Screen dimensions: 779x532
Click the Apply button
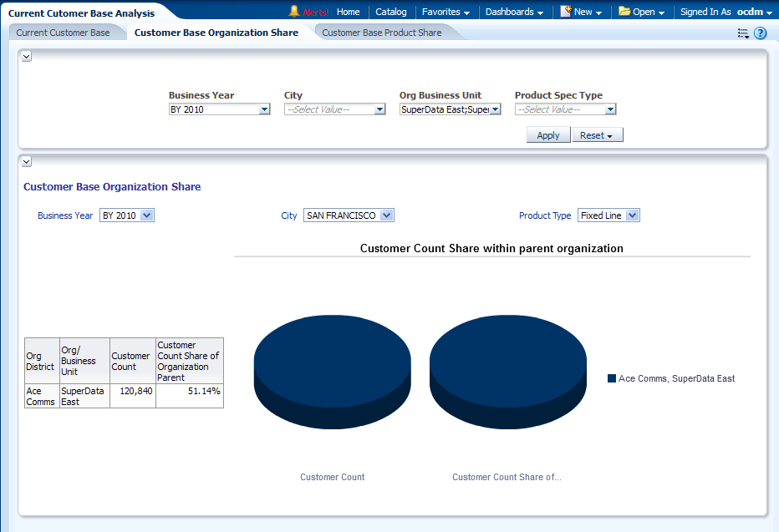pos(548,135)
